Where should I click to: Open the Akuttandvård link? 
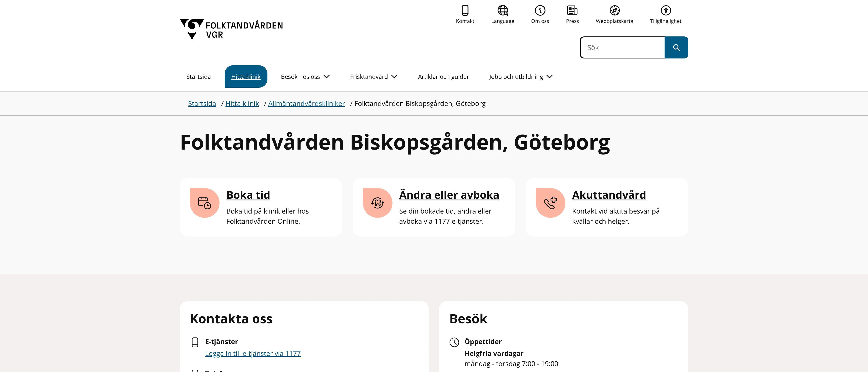pos(609,195)
